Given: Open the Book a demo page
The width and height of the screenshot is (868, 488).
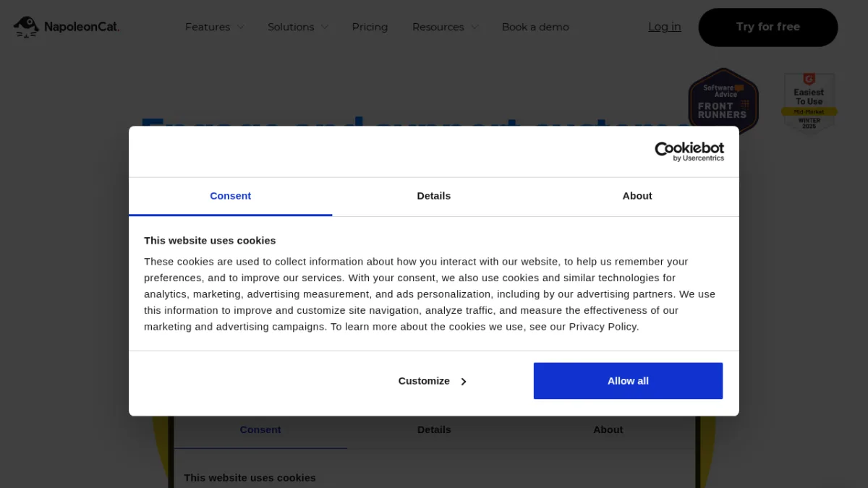Looking at the screenshot, I should (x=535, y=27).
